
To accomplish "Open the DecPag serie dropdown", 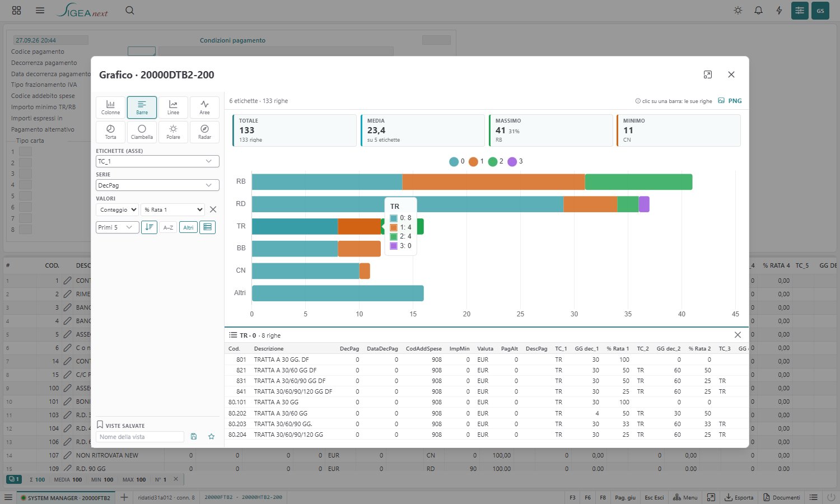I will click(x=157, y=185).
